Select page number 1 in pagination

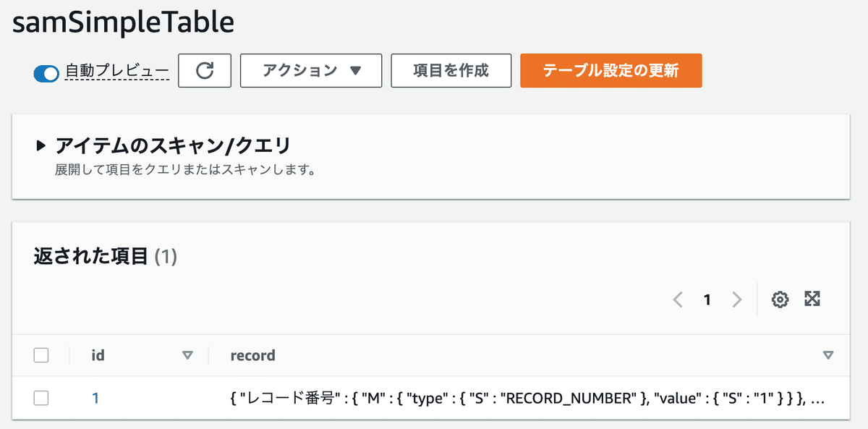coord(707,299)
